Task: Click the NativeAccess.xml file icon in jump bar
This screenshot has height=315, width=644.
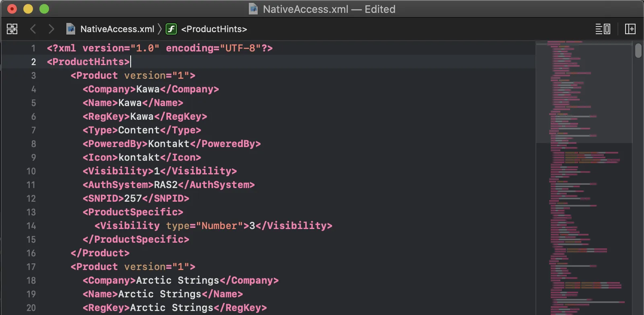Action: (71, 29)
